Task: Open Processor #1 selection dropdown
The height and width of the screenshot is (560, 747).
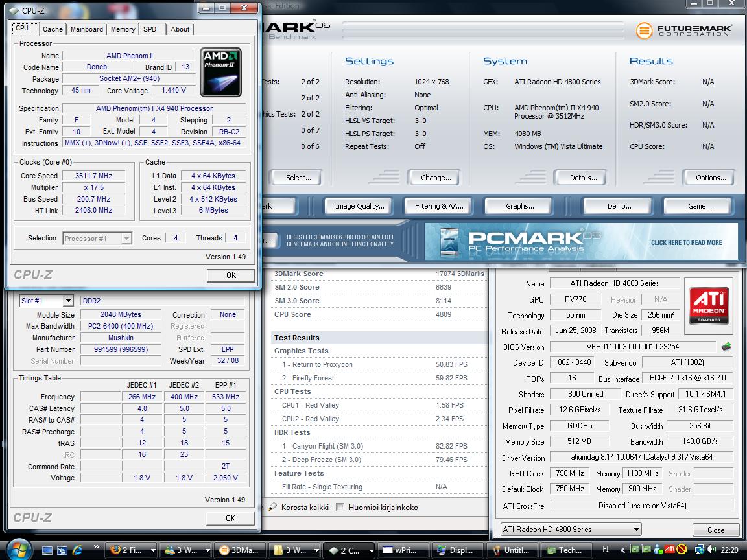Action: click(97, 238)
